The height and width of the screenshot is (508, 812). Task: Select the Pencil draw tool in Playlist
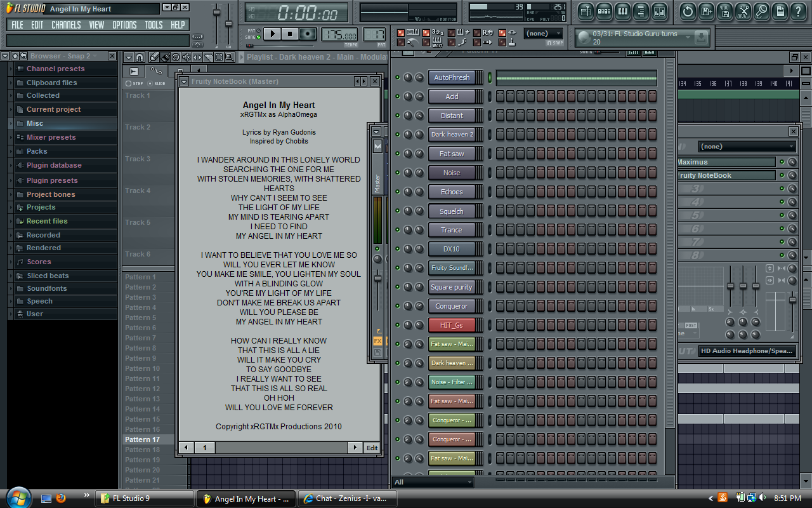pyautogui.click(x=154, y=57)
